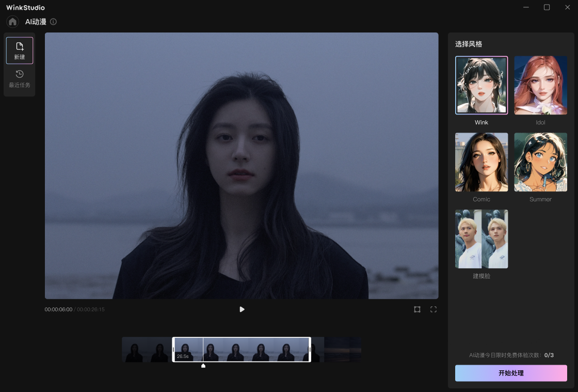Click the Wink style thumbnail

tap(481, 85)
